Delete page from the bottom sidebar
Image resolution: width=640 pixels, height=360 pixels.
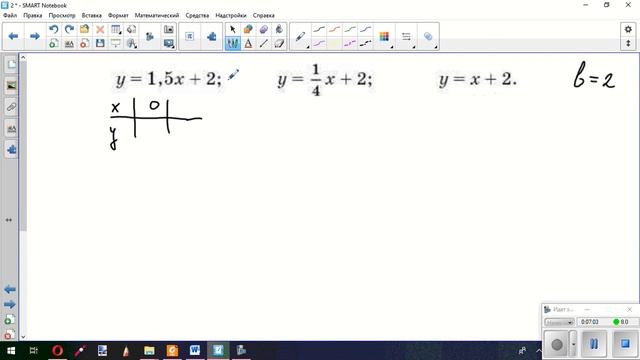tap(9, 334)
